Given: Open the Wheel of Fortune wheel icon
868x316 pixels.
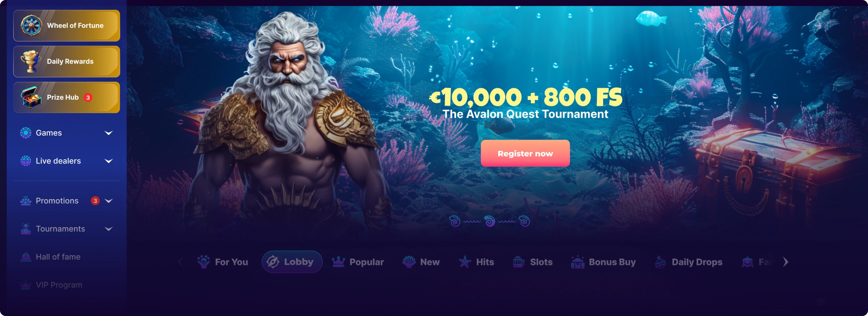Looking at the screenshot, I should [32, 25].
